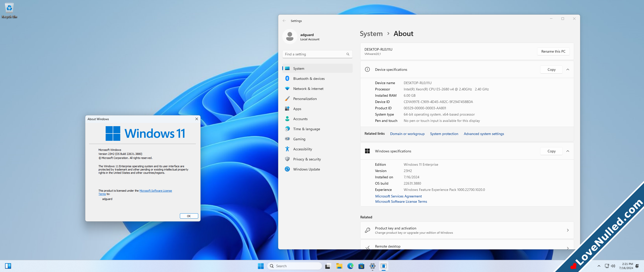Open License Terms link in Settings
This screenshot has height=272, width=644.
401,201
